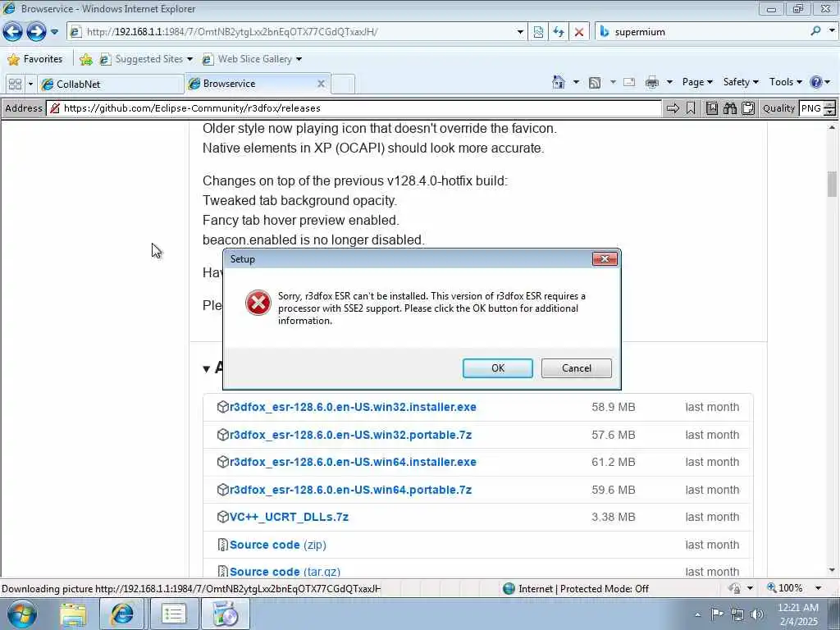The width and height of the screenshot is (840, 630).
Task: Open the tab list dropdown arrow
Action: pos(30,84)
